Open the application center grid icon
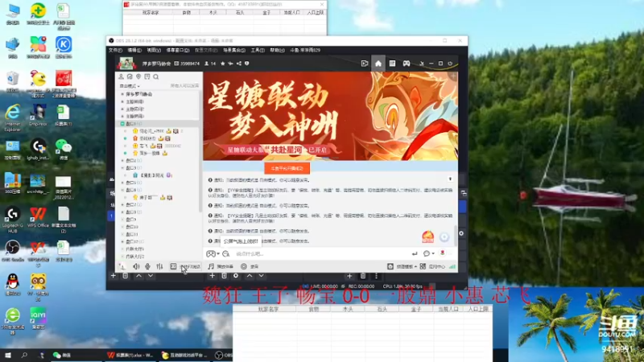 (x=423, y=267)
